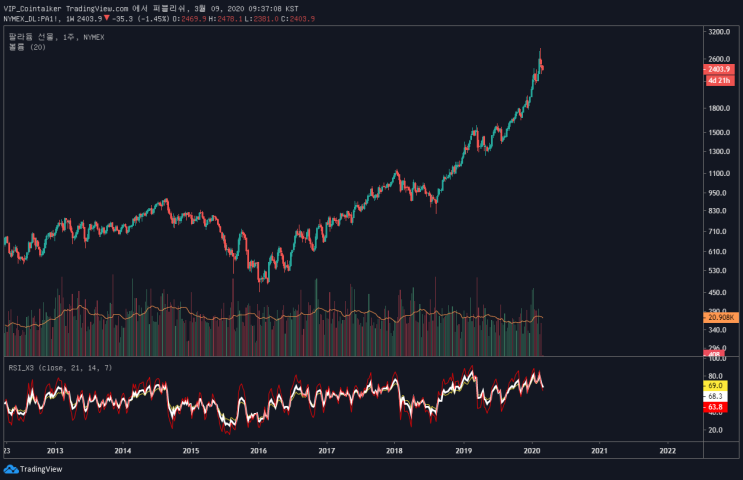This screenshot has width=743, height=480.
Task: Click the 4d 21h countdown tag
Action: click(x=719, y=81)
